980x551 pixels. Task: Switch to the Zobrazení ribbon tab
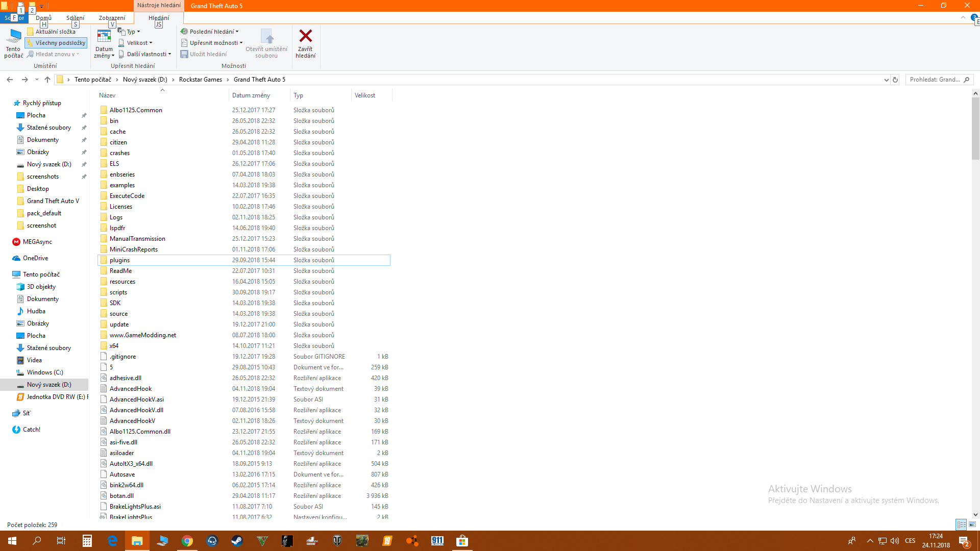pos(112,18)
